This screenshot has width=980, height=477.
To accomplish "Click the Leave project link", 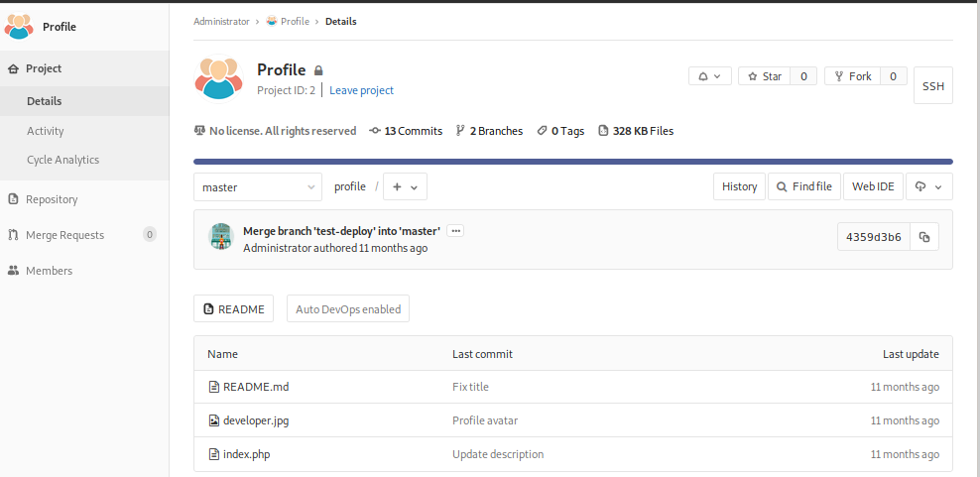I will click(361, 90).
